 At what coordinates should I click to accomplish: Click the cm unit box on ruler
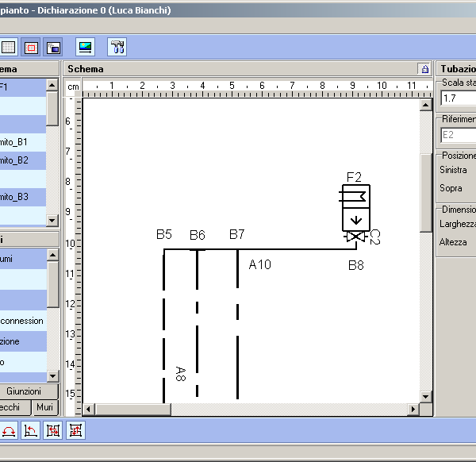[73, 87]
